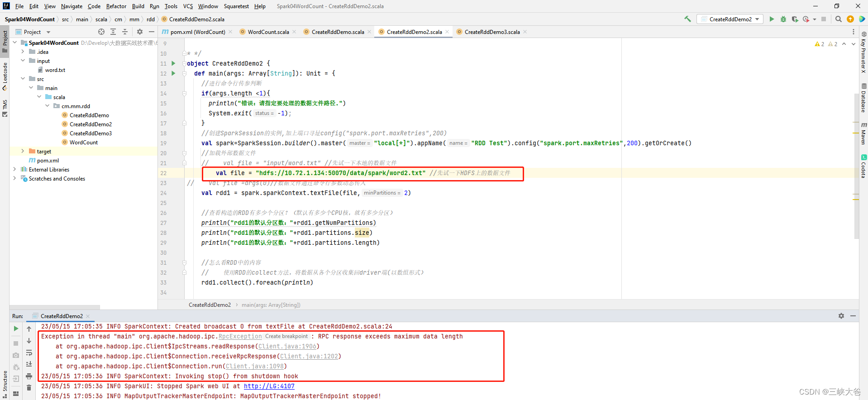The width and height of the screenshot is (868, 400).
Task: Collapse the Spark04WordCount project root
Action: [x=15, y=43]
